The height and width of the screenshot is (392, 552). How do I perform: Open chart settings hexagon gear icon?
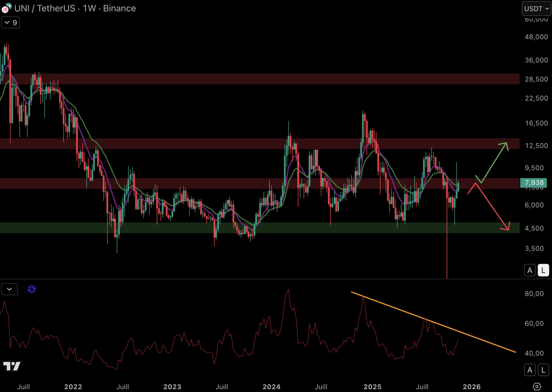tap(537, 387)
